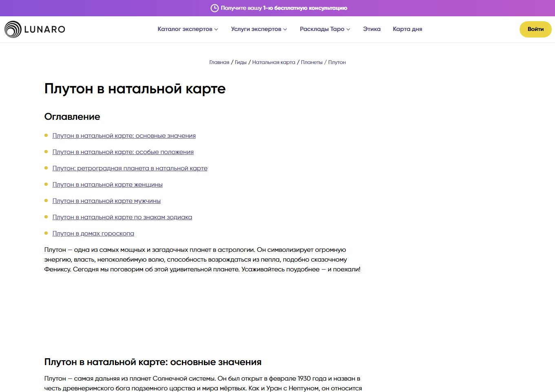Go to натальной карте мужчины link

click(106, 201)
